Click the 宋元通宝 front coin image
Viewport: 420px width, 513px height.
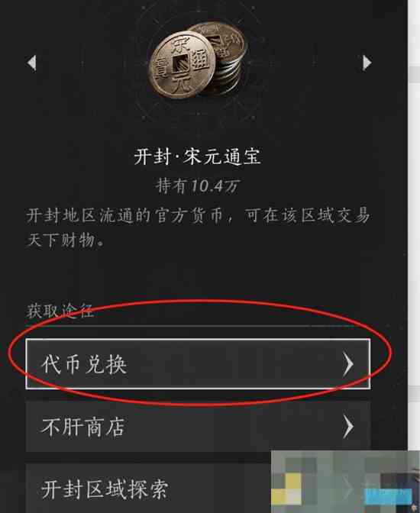tap(182, 65)
